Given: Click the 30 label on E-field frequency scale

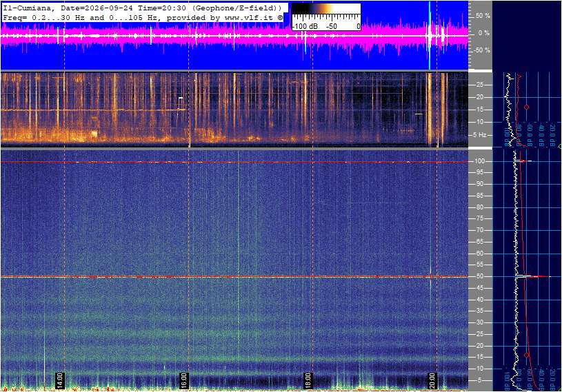Looking at the screenshot, I should (479, 322).
